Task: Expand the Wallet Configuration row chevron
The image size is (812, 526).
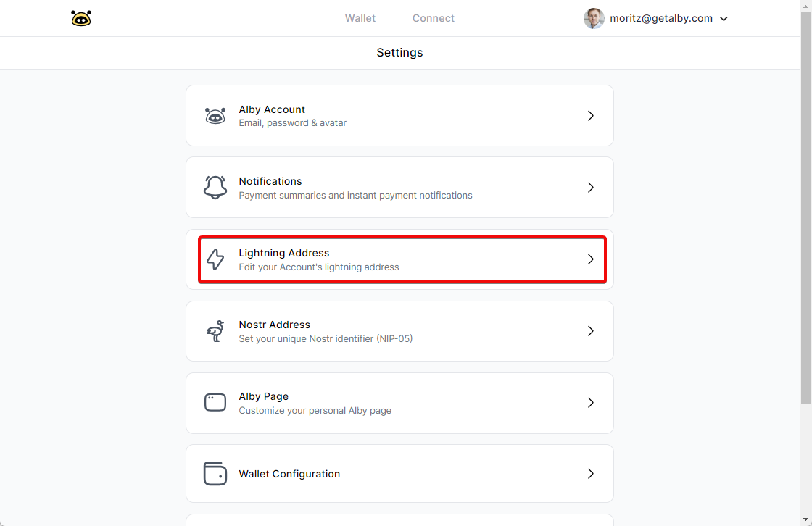Action: tap(590, 474)
